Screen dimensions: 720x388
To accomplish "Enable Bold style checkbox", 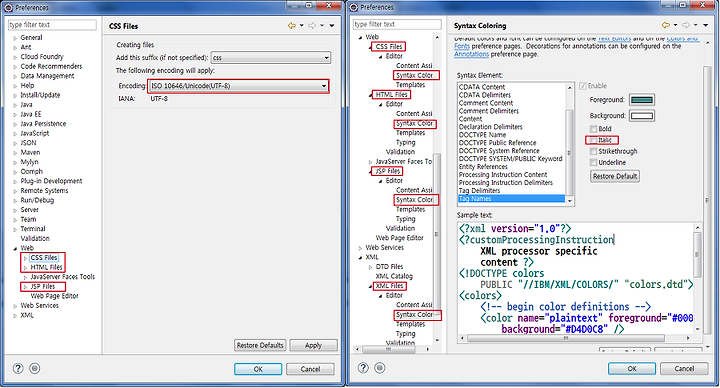I will pyautogui.click(x=593, y=129).
